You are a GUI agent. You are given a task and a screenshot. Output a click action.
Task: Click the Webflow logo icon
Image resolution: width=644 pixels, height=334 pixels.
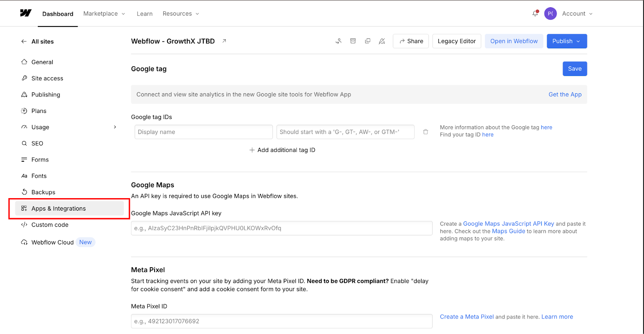26,13
